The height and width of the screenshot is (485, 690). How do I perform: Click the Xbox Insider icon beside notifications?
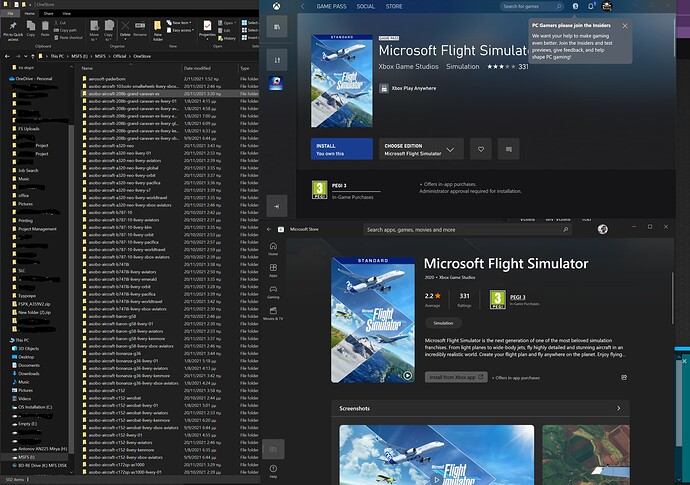pos(575,6)
